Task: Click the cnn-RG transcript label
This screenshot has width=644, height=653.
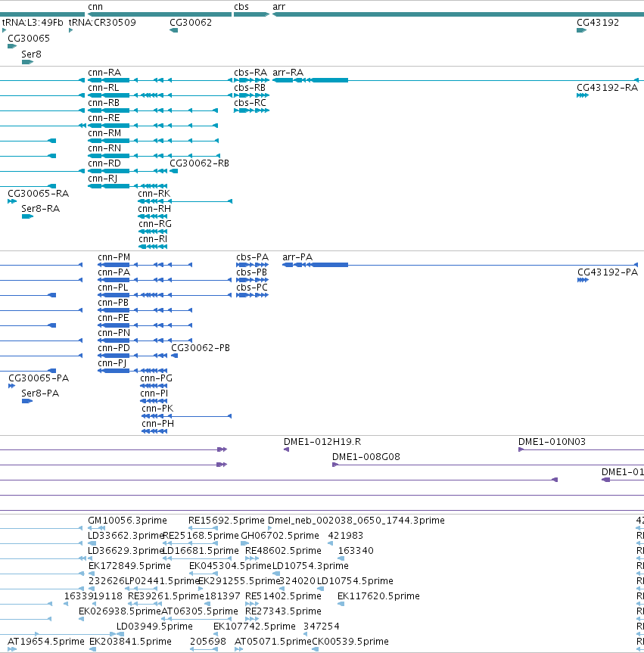Action: click(x=155, y=224)
